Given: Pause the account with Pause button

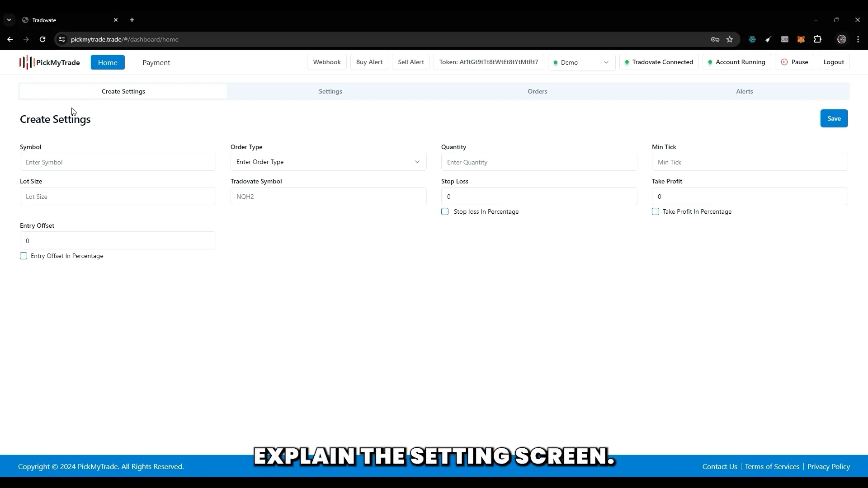Looking at the screenshot, I should (794, 62).
